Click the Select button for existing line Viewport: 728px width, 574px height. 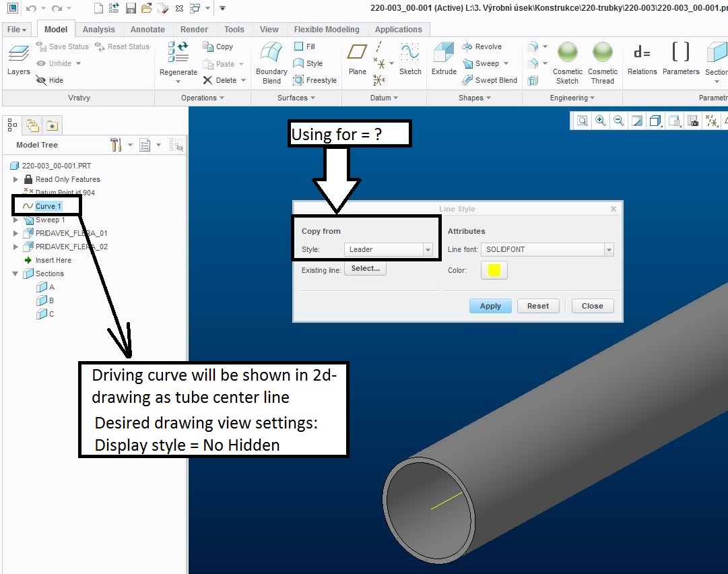tap(365, 268)
